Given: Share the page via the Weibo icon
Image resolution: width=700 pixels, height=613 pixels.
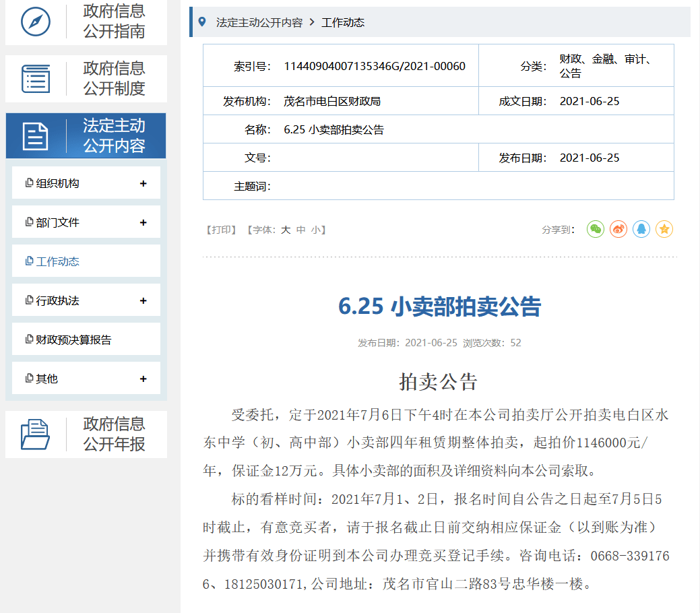Looking at the screenshot, I should click(618, 229).
